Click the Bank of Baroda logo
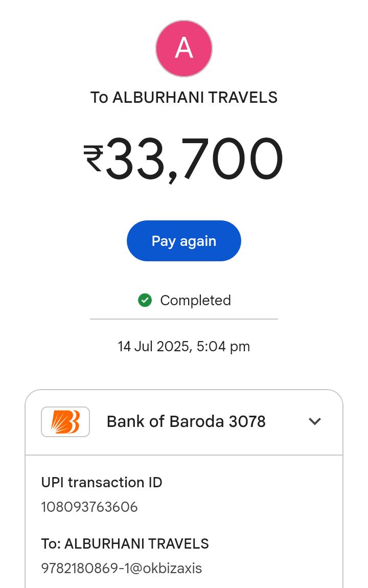This screenshot has height=588, width=368. (x=65, y=422)
